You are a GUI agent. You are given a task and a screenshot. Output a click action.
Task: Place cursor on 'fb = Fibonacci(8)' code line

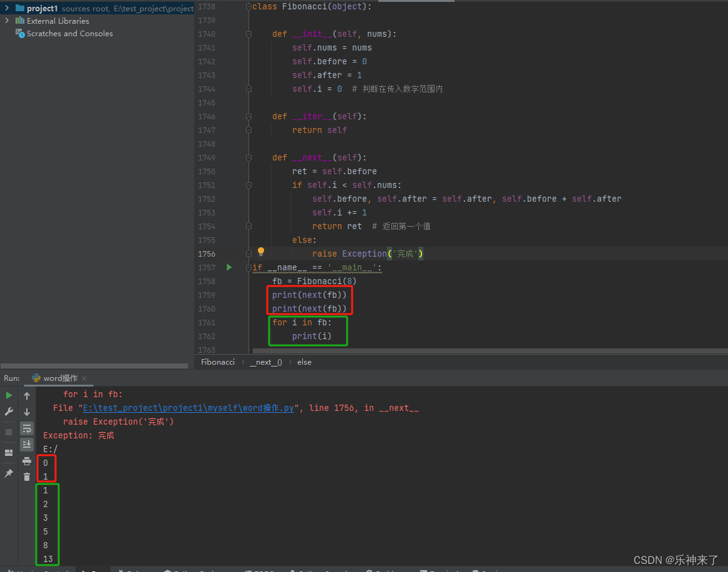coord(314,281)
